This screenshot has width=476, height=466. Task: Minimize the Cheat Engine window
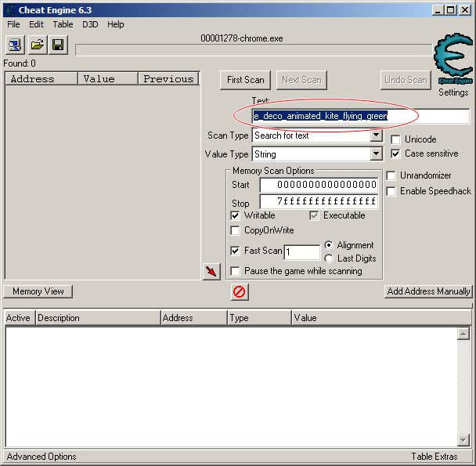coord(438,11)
